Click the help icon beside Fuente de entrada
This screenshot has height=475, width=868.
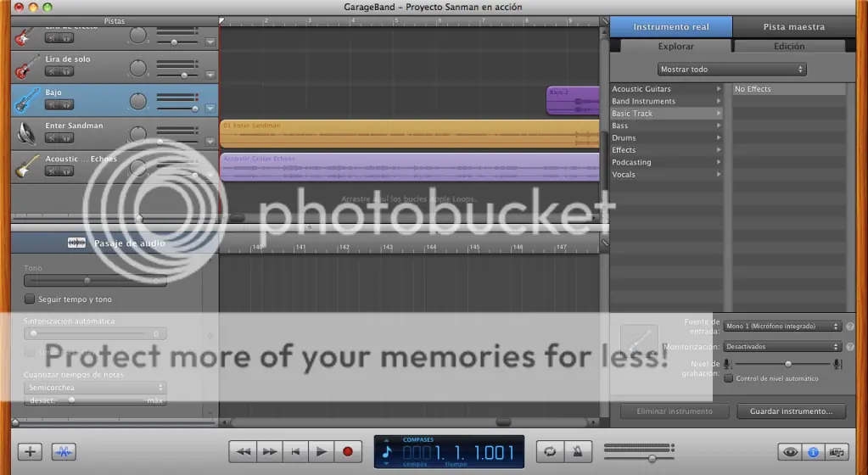tap(850, 326)
